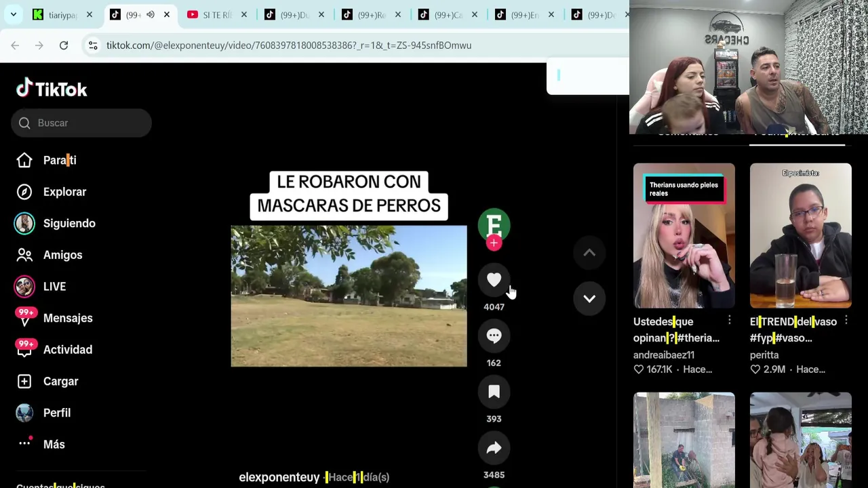Click the elexponenteuy username link
The width and height of the screenshot is (868, 488).
279,477
